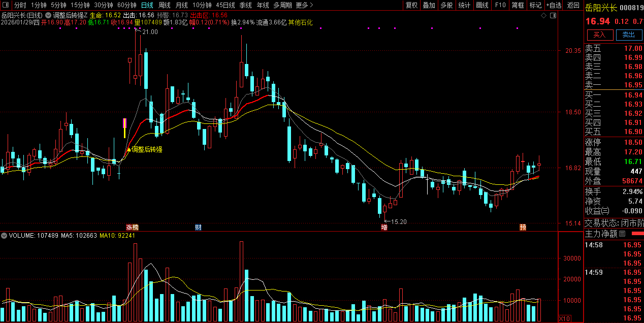Click the 换手 2.94% row
The height and width of the screenshot is (323, 644).
click(614, 191)
